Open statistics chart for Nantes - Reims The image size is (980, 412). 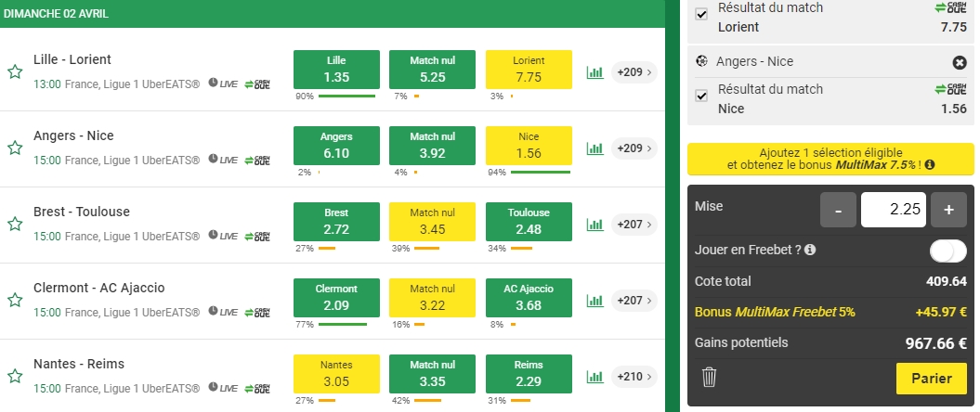point(595,376)
